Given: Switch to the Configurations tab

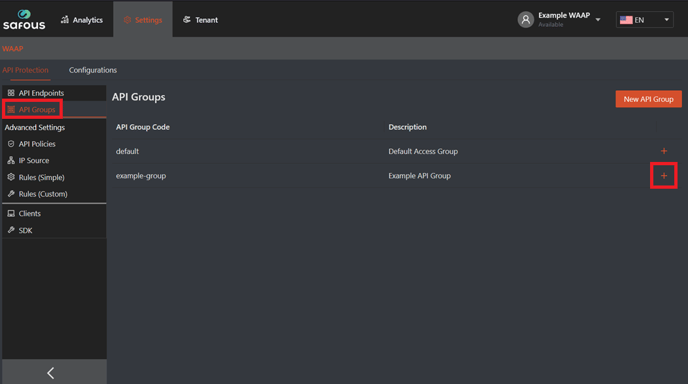Looking at the screenshot, I should (93, 70).
